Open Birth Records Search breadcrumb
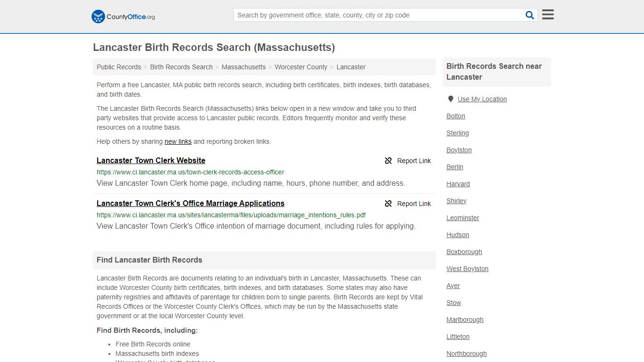 point(182,67)
